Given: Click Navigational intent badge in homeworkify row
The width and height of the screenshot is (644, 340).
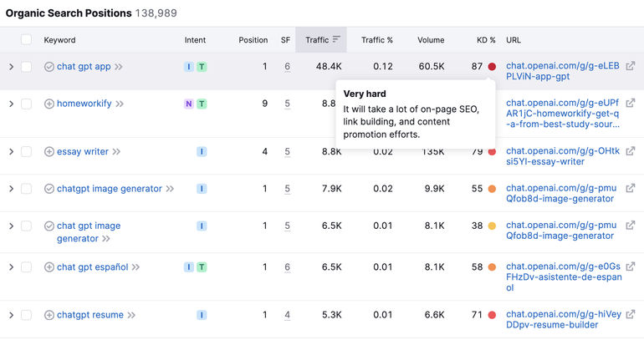Looking at the screenshot, I should click(188, 104).
